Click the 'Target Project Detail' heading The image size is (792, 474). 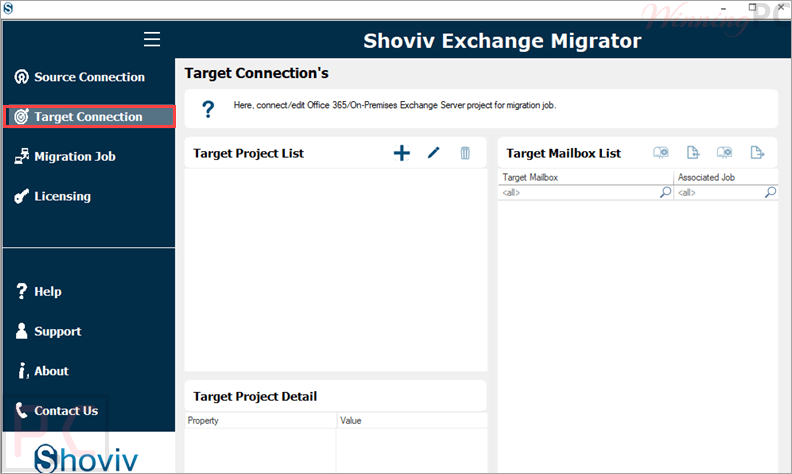tap(255, 397)
